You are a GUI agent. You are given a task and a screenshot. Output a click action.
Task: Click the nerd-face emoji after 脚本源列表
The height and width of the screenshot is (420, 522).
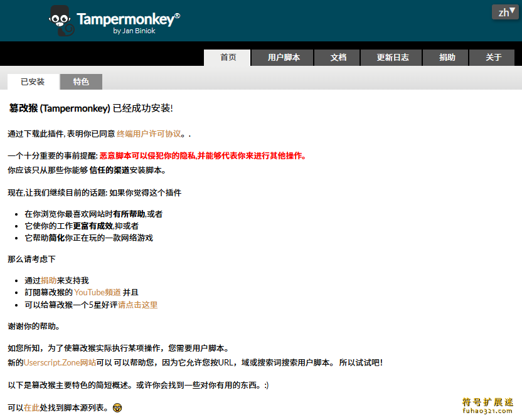coord(117,408)
